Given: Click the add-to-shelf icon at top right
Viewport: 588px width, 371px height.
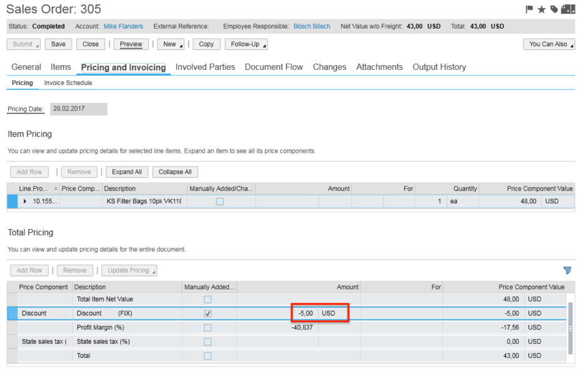Looking at the screenshot, I should [x=568, y=9].
